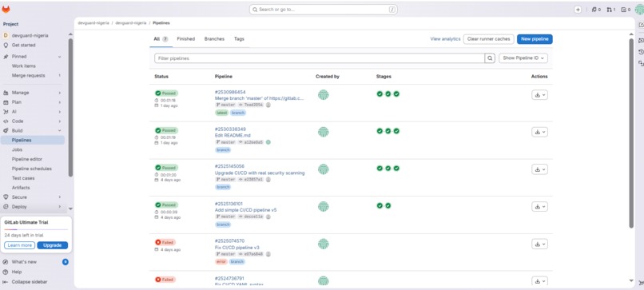
Task: Open pipeline link #2530338349
Action: click(230, 129)
